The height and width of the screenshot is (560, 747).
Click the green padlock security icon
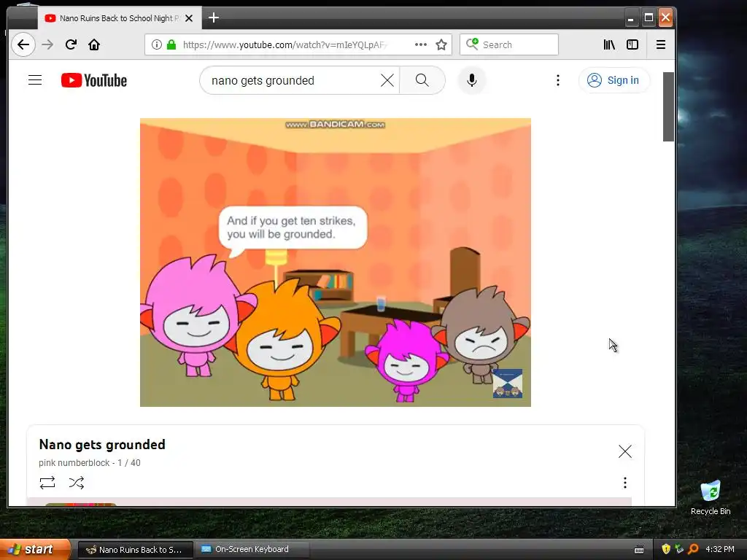coord(171,44)
